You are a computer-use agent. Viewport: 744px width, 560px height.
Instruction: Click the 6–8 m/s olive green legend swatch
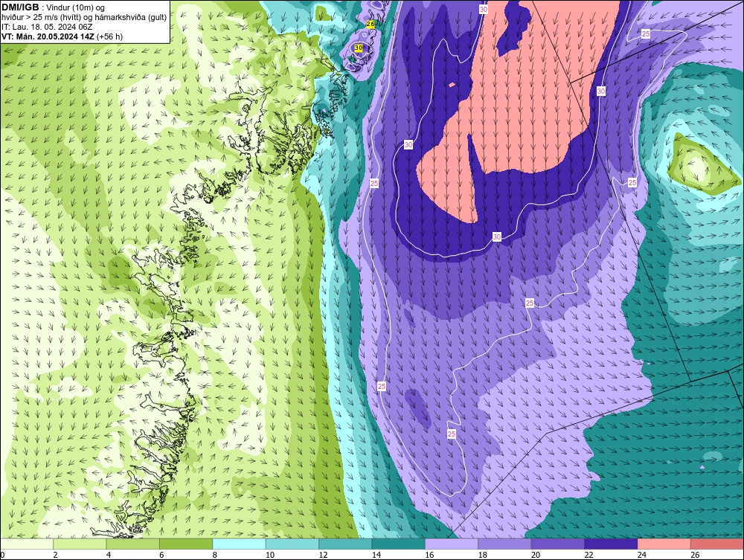pyautogui.click(x=187, y=544)
